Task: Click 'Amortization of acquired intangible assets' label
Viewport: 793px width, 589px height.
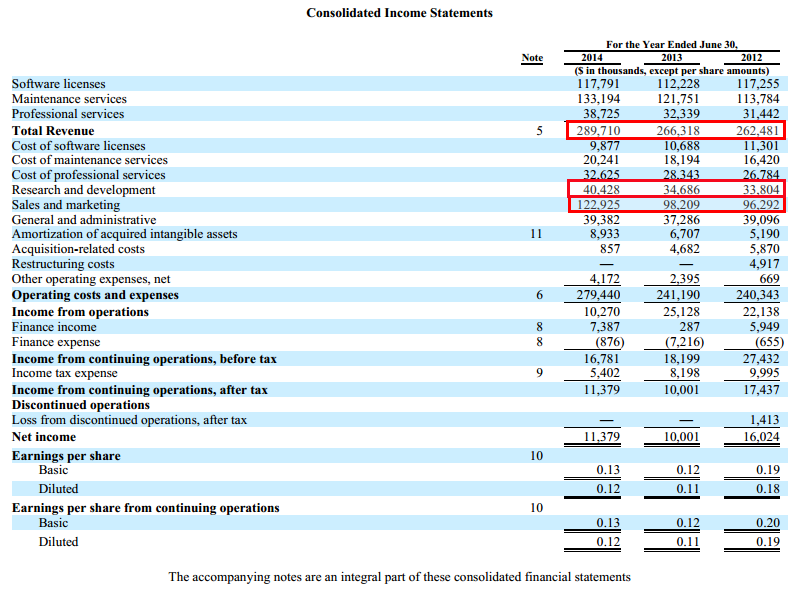Action: [124, 234]
